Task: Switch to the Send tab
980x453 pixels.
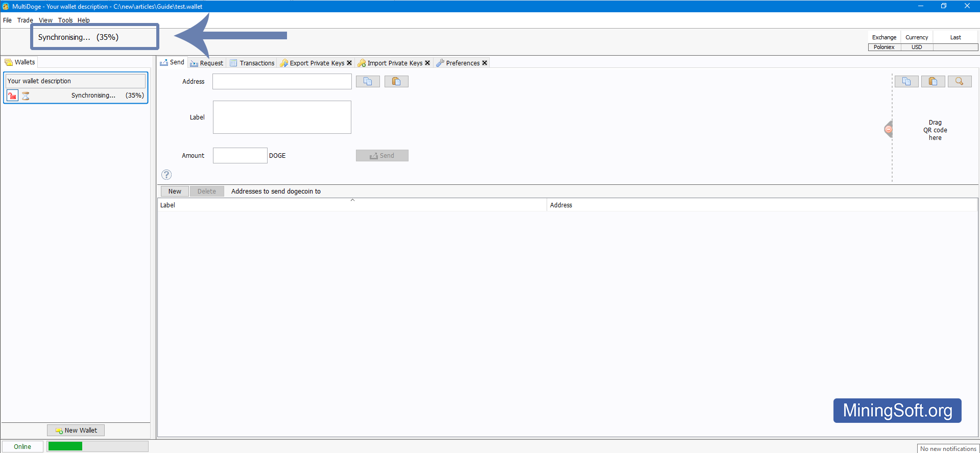Action: click(x=172, y=62)
